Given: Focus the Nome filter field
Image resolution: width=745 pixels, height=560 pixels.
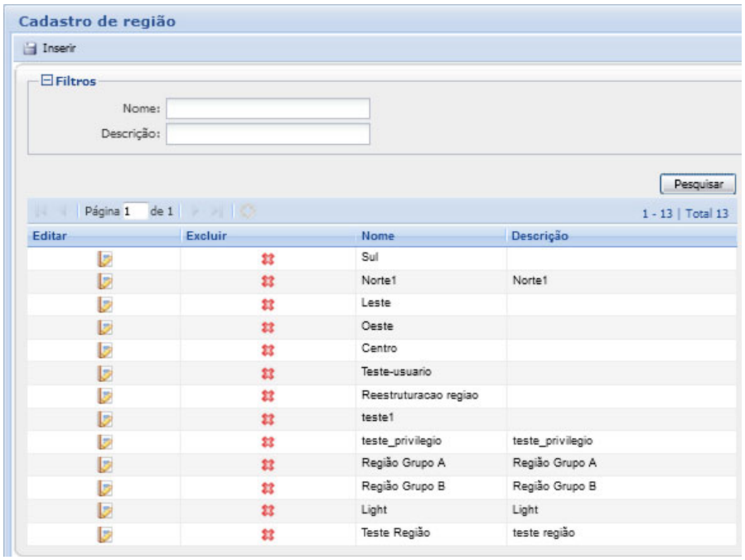Looking at the screenshot, I should click(x=268, y=109).
